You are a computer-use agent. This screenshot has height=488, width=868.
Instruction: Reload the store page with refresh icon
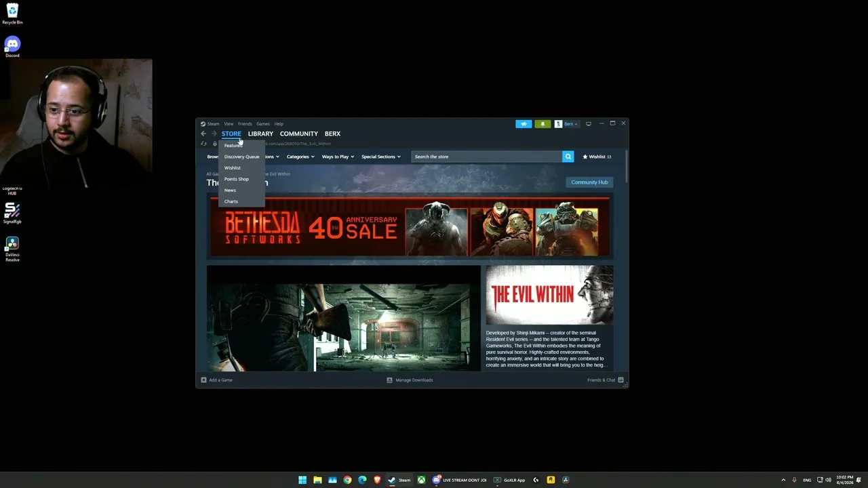[x=203, y=144]
